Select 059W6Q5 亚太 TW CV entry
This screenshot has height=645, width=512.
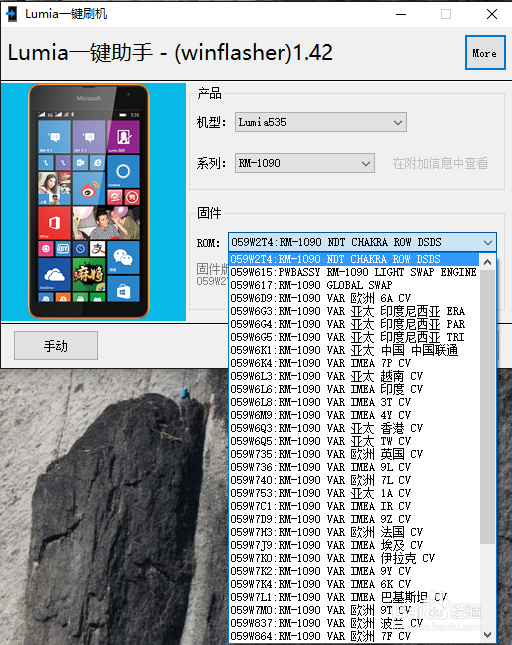pyautogui.click(x=354, y=441)
